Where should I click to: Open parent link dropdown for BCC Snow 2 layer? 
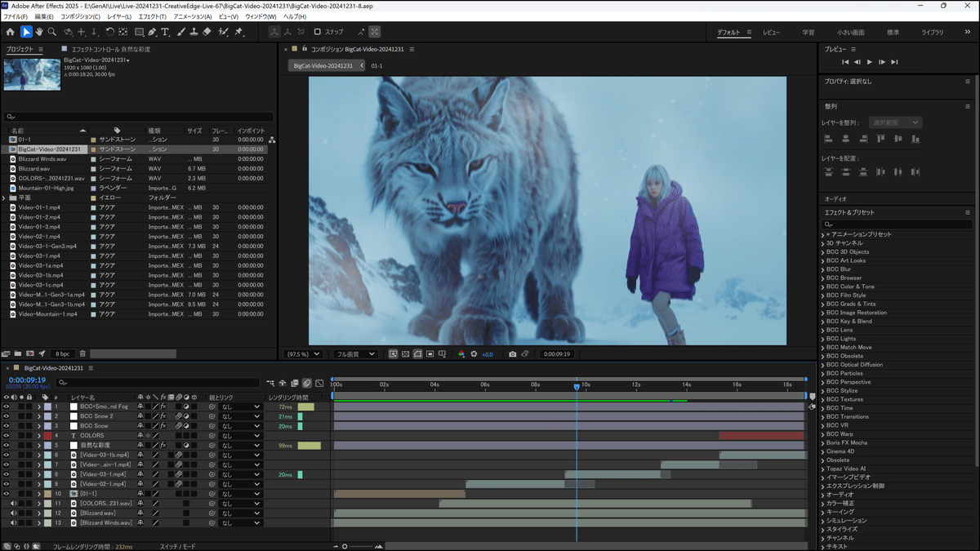[242, 416]
